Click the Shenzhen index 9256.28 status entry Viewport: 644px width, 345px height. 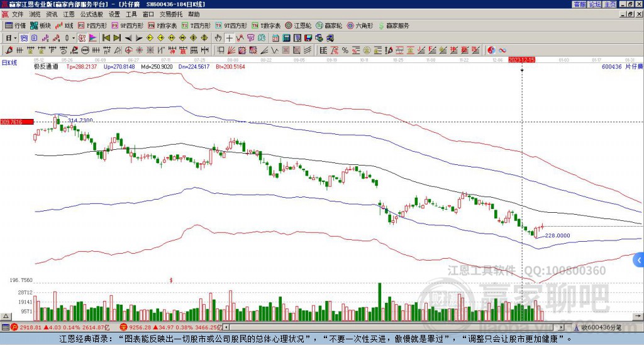tap(170, 327)
